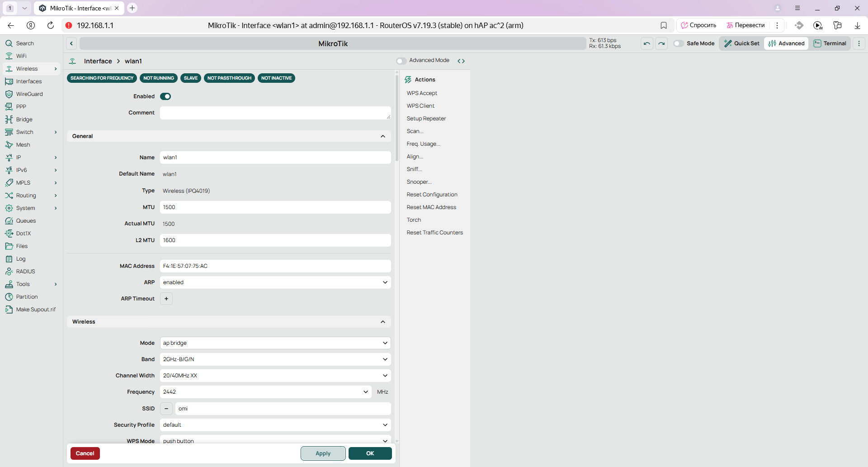This screenshot has height=467, width=868.
Task: Click the redo arrow in MikroTik toolbar
Action: click(x=661, y=43)
